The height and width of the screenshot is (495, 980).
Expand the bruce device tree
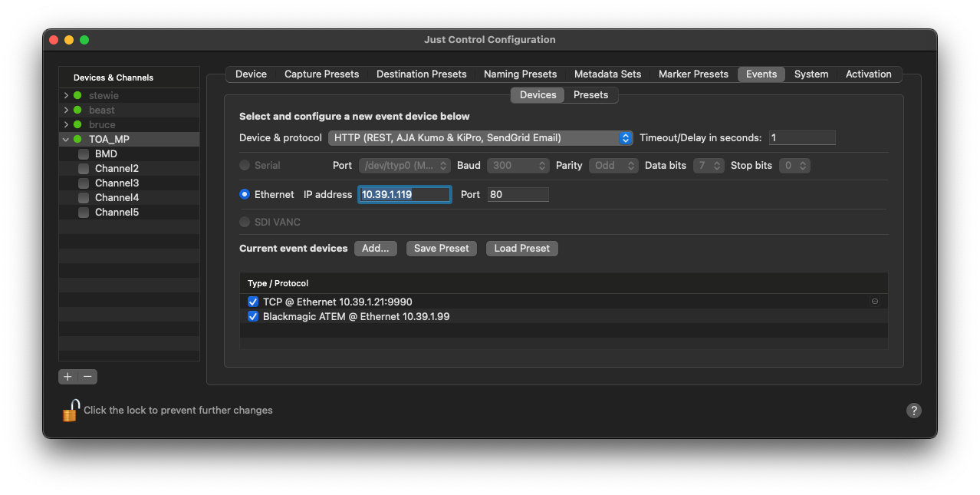click(x=66, y=125)
